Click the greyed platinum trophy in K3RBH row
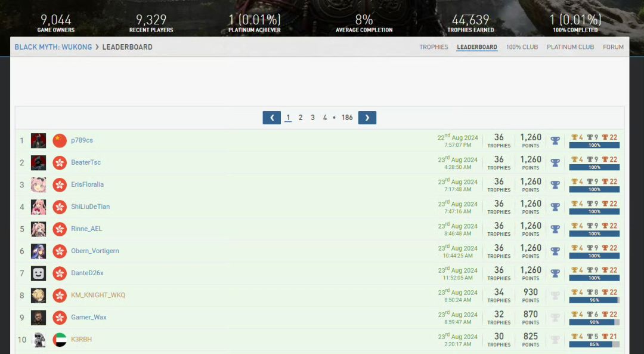The width and height of the screenshot is (644, 354). (555, 340)
